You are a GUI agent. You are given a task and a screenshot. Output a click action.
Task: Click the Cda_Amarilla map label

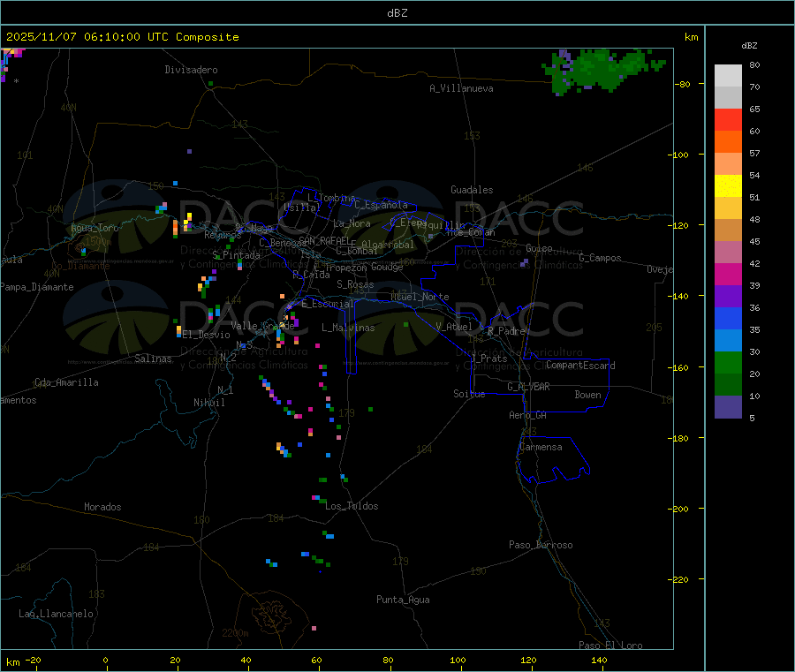66,382
